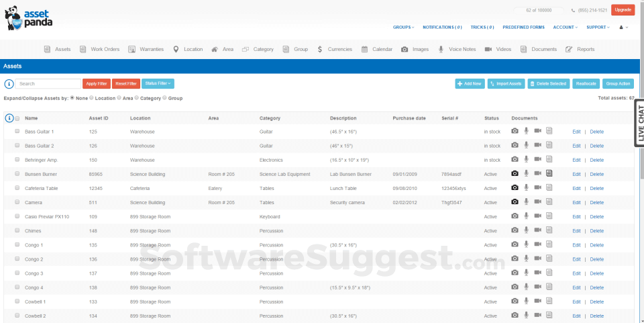Click microphone icon in Camera row

[x=526, y=201]
